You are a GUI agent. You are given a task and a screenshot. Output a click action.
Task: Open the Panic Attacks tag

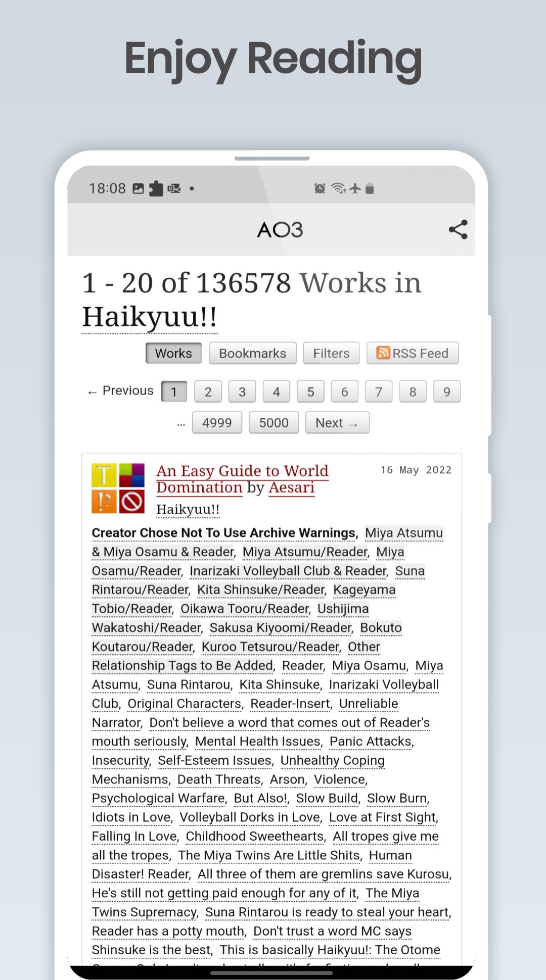point(371,742)
